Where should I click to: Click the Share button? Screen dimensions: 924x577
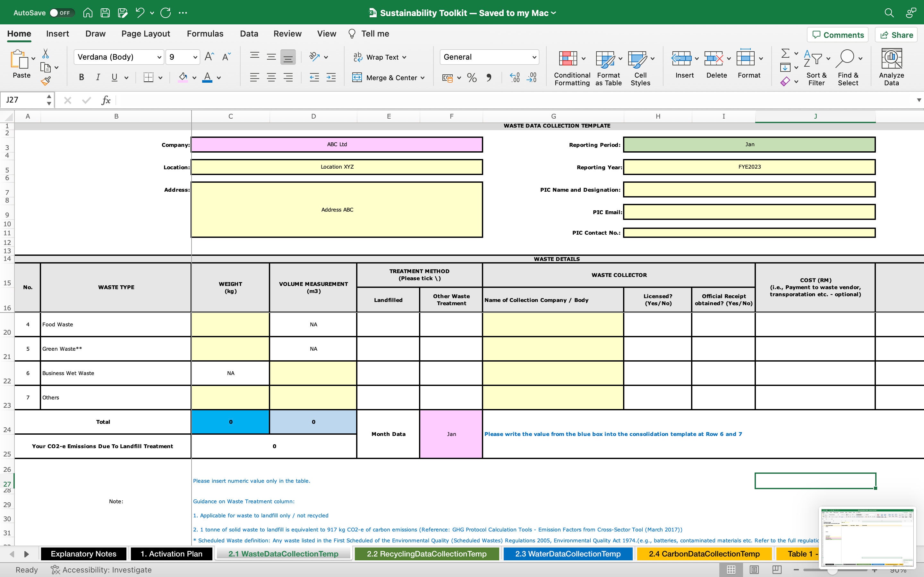click(896, 35)
